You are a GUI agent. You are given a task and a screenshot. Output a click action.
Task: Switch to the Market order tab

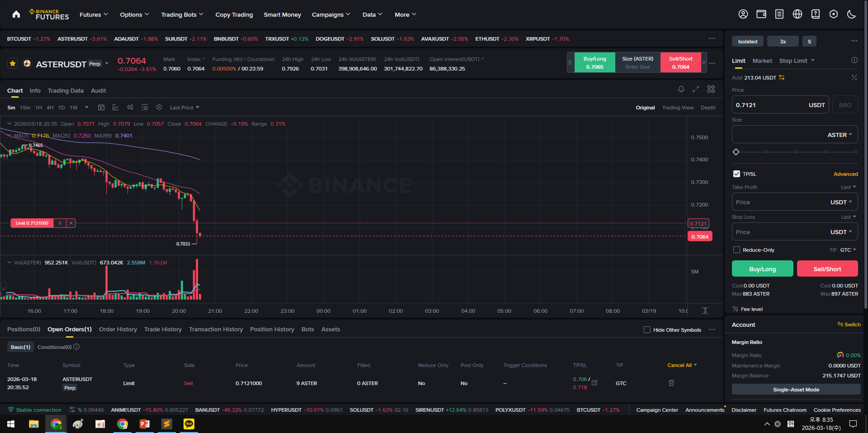click(x=762, y=61)
